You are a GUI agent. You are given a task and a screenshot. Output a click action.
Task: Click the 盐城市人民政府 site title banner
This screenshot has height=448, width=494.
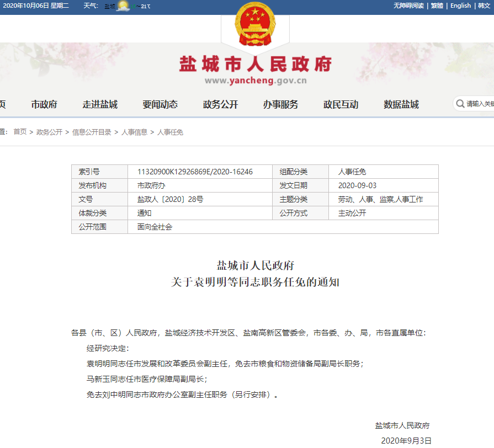click(255, 64)
